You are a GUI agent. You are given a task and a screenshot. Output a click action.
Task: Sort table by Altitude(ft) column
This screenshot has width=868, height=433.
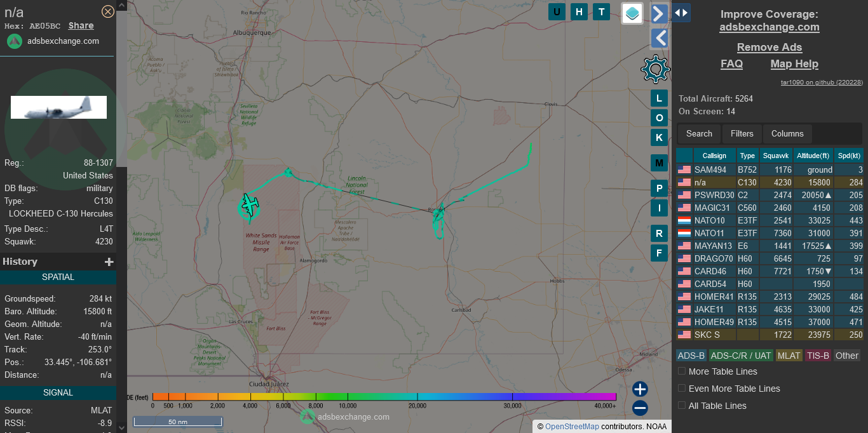tap(813, 156)
